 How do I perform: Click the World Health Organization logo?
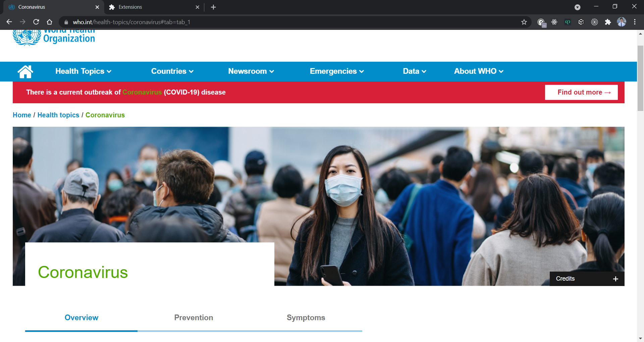(x=54, y=38)
